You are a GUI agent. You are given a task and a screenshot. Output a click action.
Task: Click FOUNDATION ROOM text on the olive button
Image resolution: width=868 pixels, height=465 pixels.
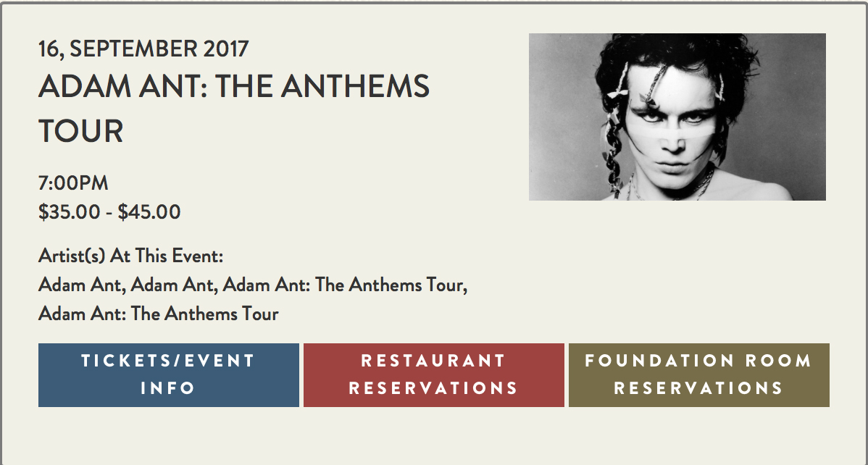[x=698, y=361]
